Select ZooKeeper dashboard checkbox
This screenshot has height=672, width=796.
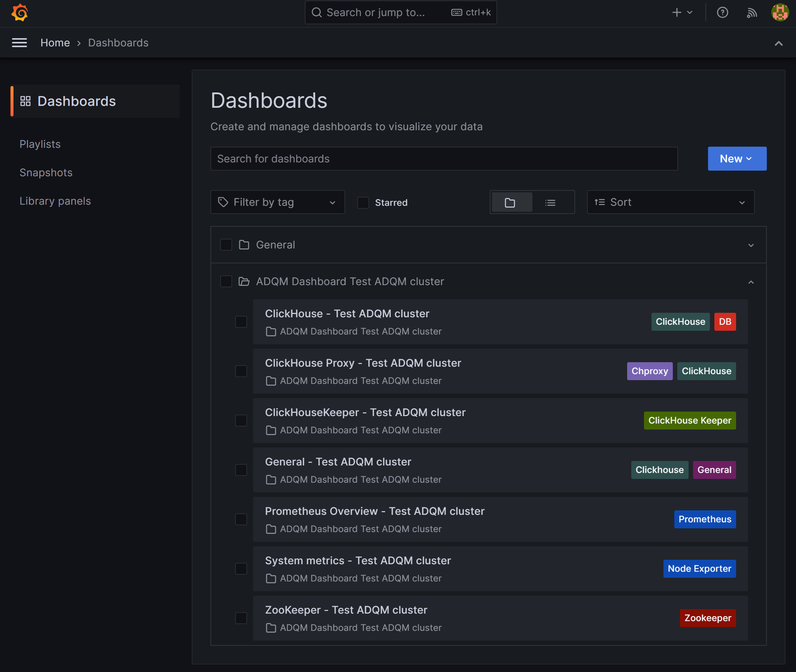click(241, 618)
